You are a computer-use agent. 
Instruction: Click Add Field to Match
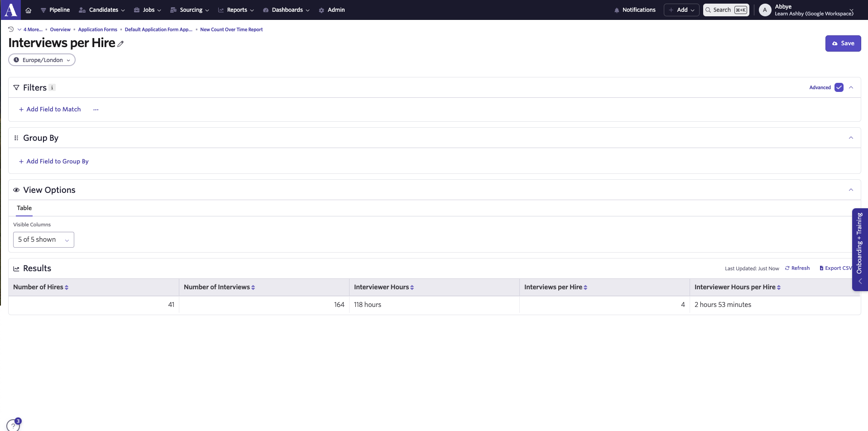[x=50, y=110]
